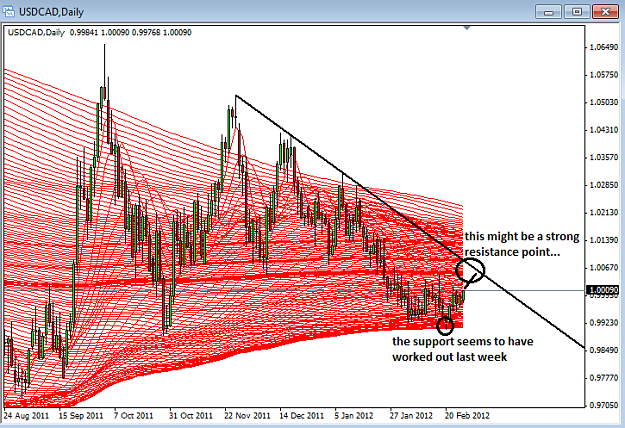The height and width of the screenshot is (428, 625).
Task: Click the current price label 1.00090
Action: click(601, 290)
